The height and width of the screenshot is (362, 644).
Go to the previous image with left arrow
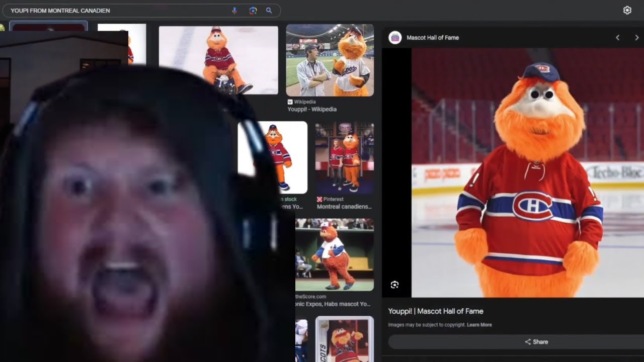pos(618,38)
